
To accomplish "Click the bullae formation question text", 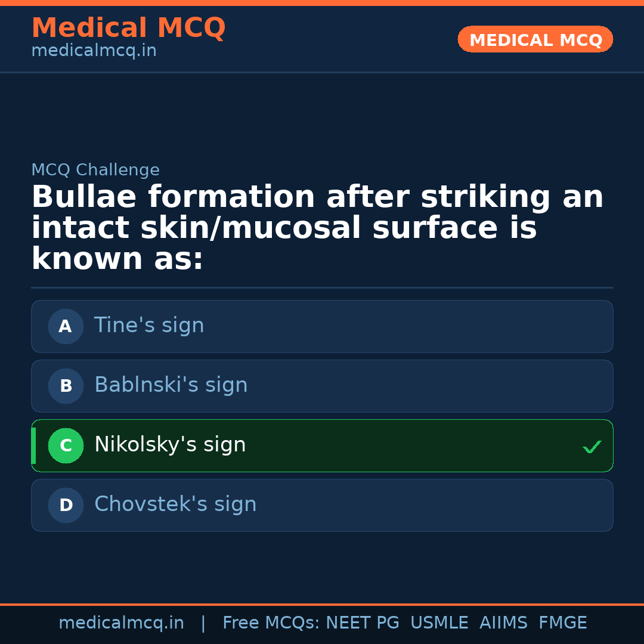I will (316, 228).
